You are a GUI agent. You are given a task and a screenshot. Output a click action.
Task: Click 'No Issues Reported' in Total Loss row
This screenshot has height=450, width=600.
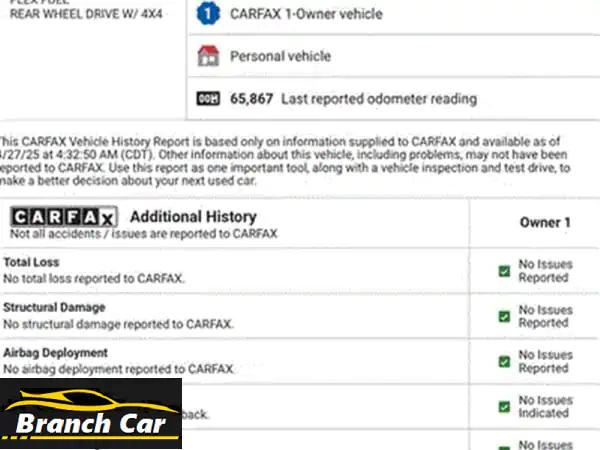pyautogui.click(x=546, y=271)
